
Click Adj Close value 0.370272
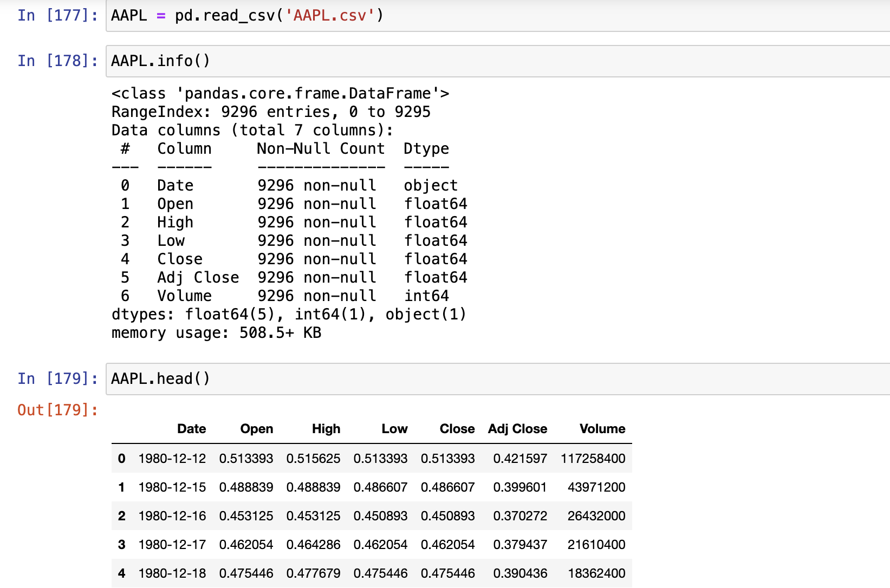coord(520,516)
